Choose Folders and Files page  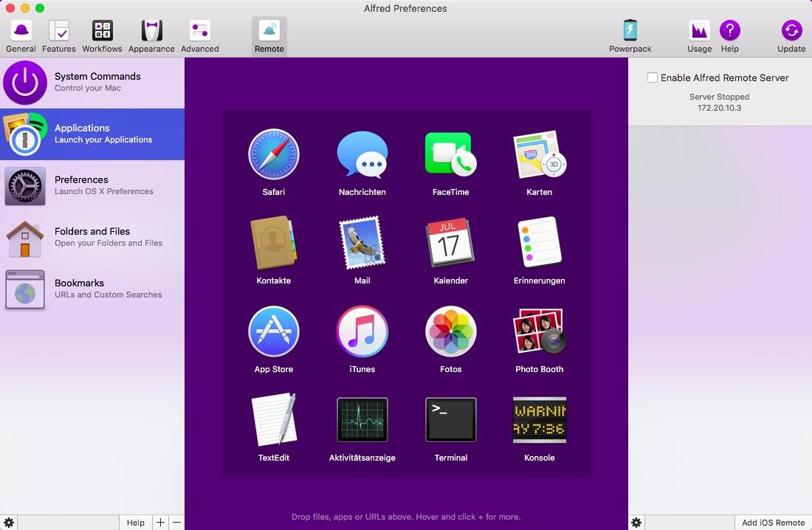coord(92,237)
